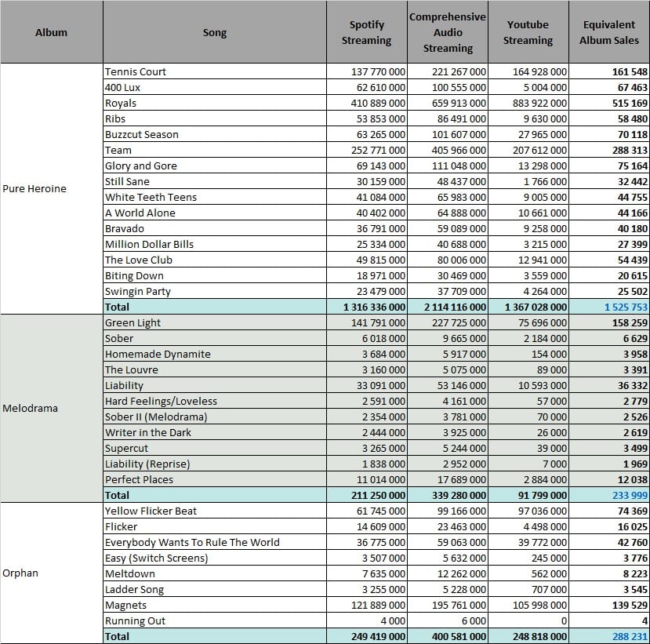650x644 pixels.
Task: Click the Supercut song cell
Action: [215, 448]
